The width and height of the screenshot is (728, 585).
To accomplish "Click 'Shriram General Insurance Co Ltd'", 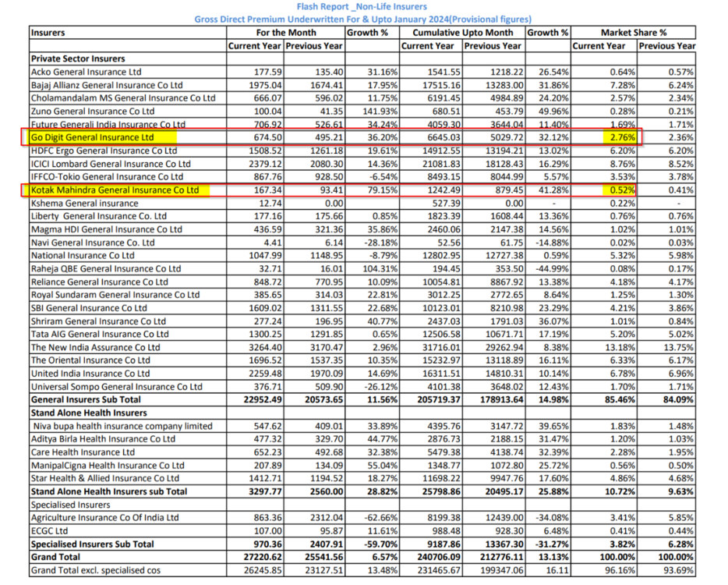I will (98, 321).
